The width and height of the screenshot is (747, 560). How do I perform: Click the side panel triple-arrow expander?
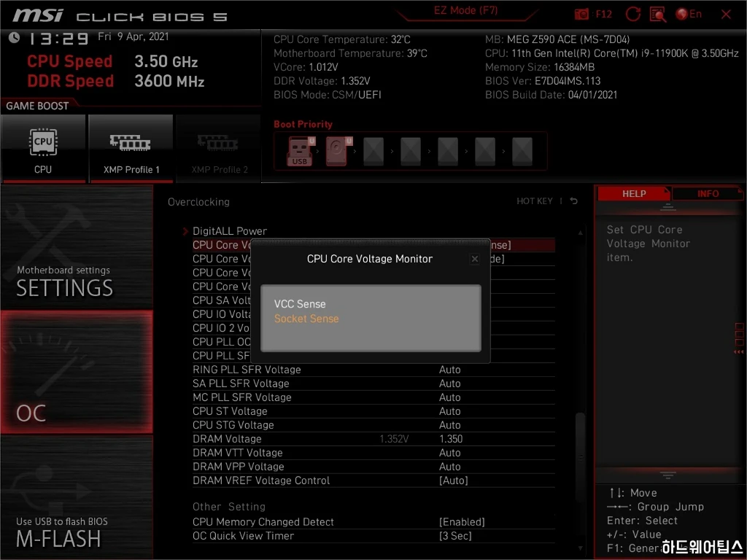(738, 352)
